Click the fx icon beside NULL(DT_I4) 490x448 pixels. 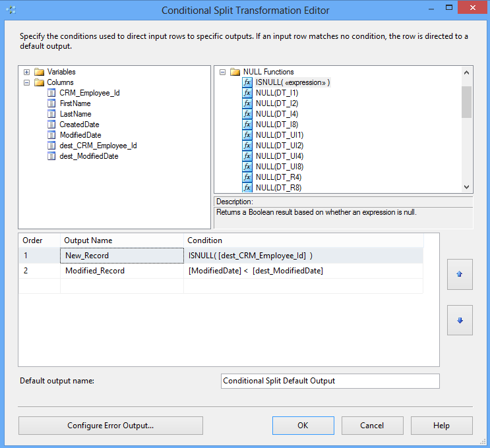(x=247, y=114)
